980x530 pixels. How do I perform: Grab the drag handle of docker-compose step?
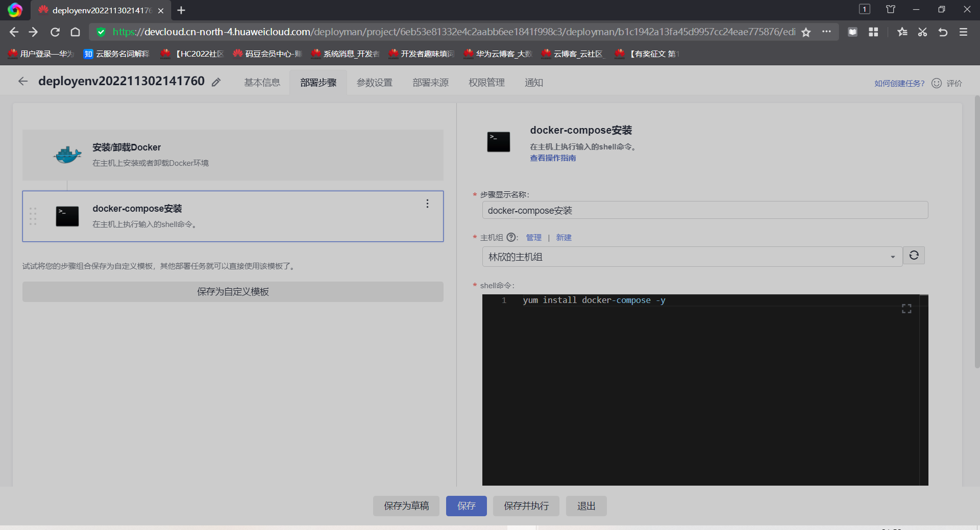click(33, 216)
